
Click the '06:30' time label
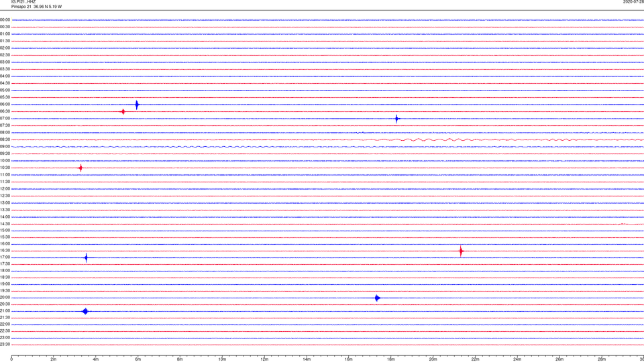point(5,111)
